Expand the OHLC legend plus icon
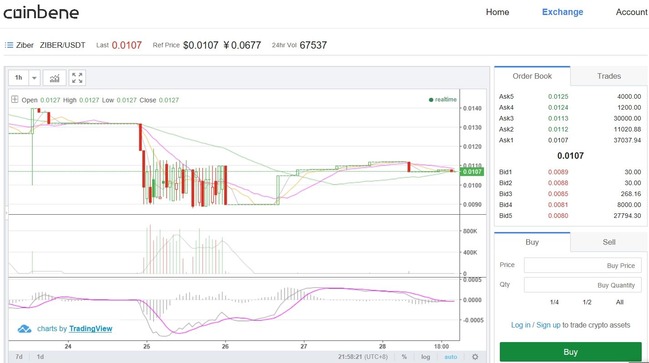The image size is (649, 363). (14, 99)
